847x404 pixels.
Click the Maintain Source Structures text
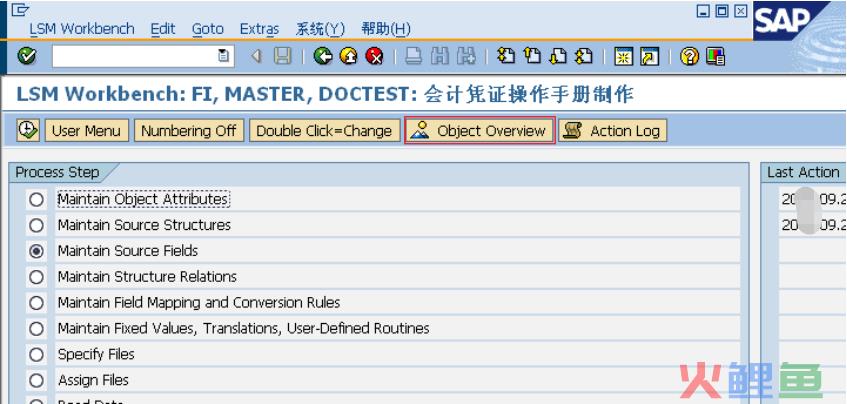tap(144, 225)
